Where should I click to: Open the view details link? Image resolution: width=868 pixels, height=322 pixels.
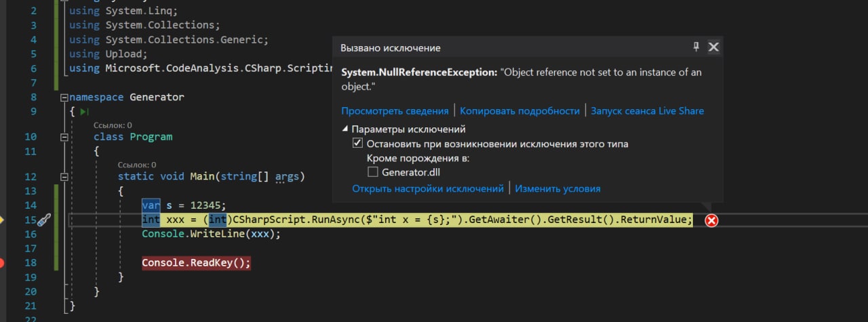tap(395, 110)
